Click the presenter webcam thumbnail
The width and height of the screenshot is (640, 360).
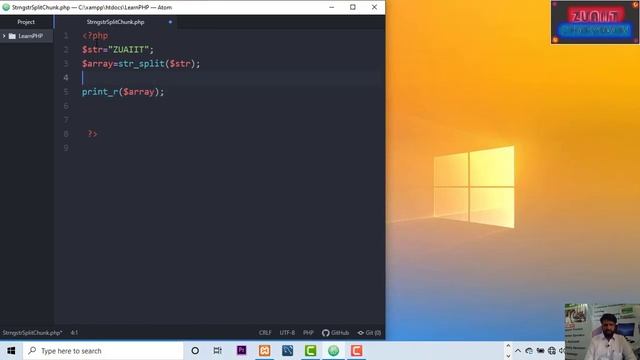(602, 331)
